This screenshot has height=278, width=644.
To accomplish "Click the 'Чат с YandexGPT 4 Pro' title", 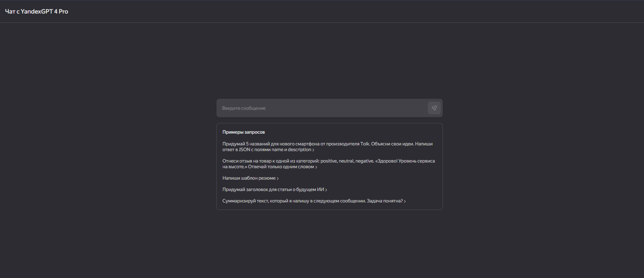I will tap(36, 11).
